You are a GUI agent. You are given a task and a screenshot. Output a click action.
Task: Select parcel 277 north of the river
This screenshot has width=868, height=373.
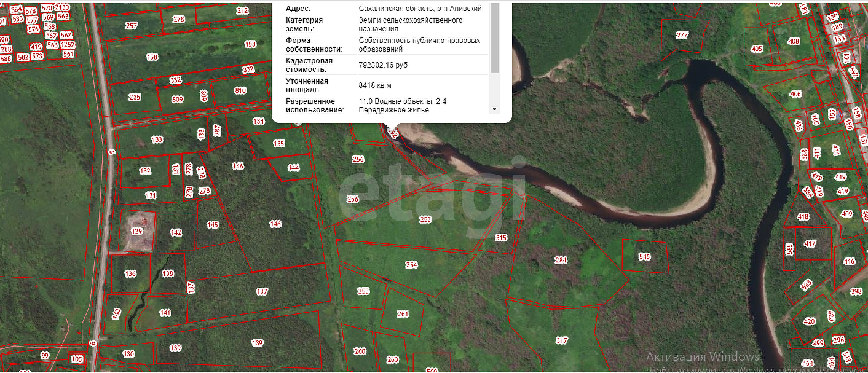[x=682, y=35]
